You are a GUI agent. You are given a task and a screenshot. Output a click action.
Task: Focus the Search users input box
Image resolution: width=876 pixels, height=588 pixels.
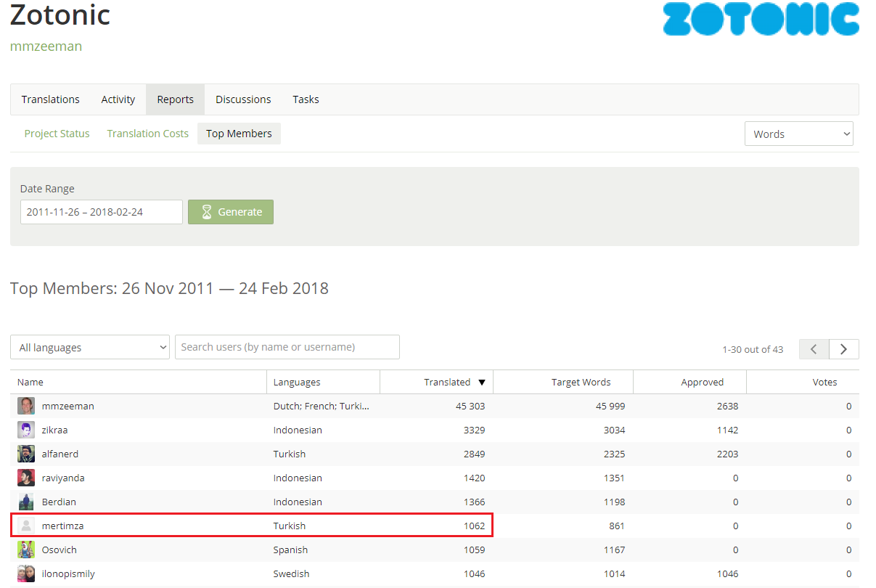(287, 347)
